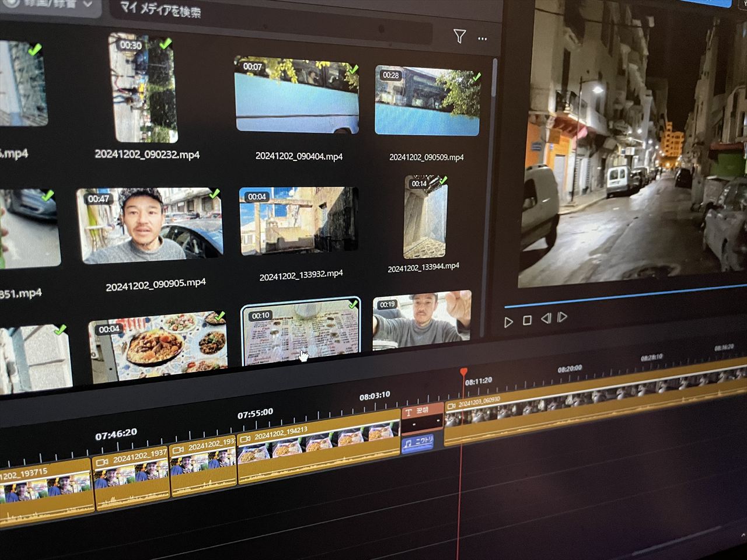Select the 20241202_133944.mp4 vertical clip thumbnail

click(x=425, y=217)
